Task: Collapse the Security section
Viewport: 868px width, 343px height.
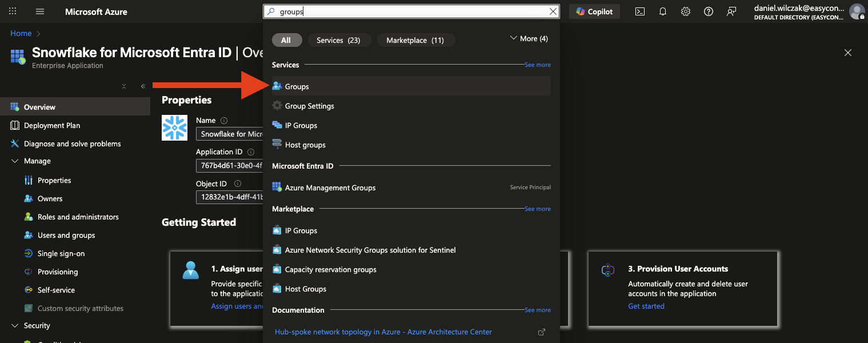Action: coord(15,326)
